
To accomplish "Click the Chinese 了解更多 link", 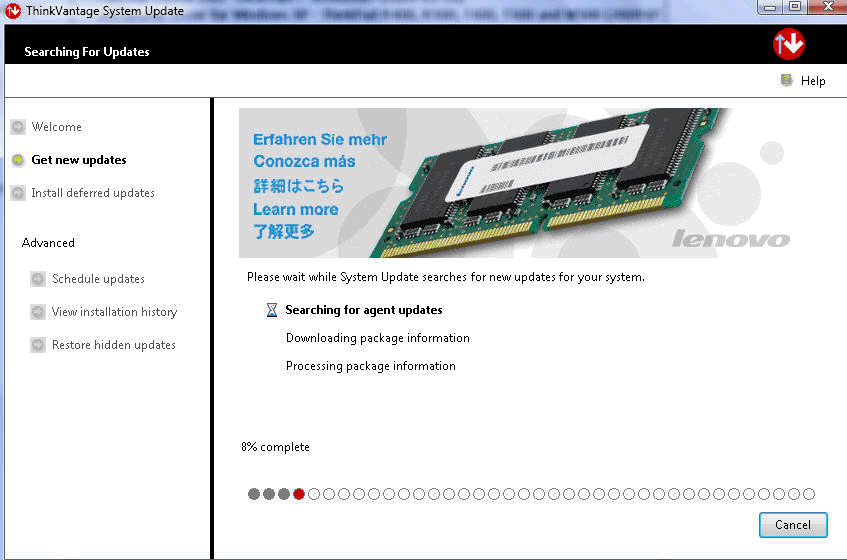I will (284, 232).
